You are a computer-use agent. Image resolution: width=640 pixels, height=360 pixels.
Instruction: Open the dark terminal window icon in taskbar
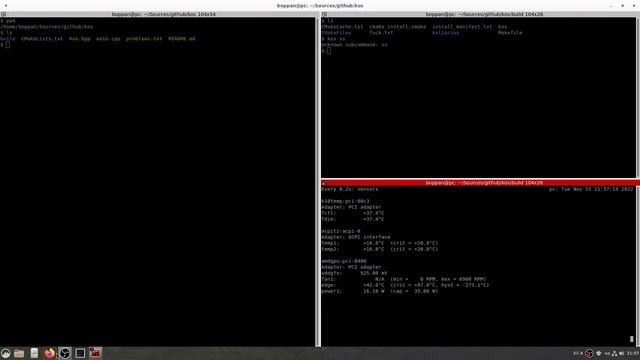pos(80,353)
